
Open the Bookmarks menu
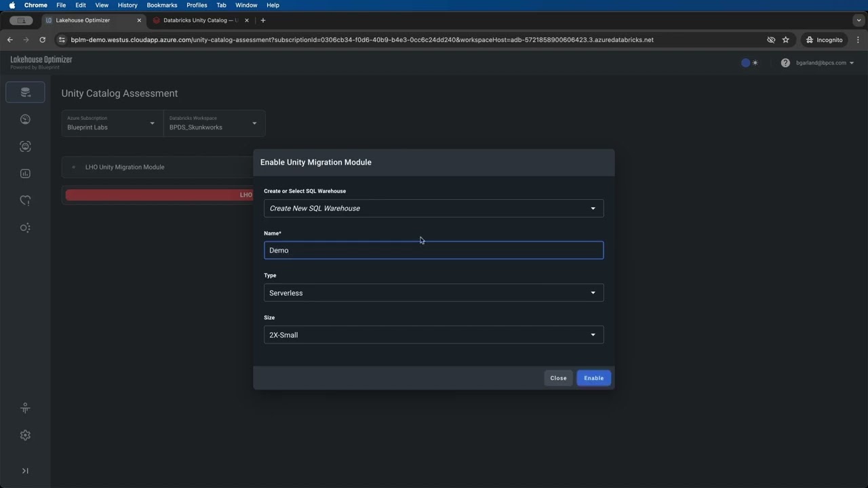(x=162, y=5)
